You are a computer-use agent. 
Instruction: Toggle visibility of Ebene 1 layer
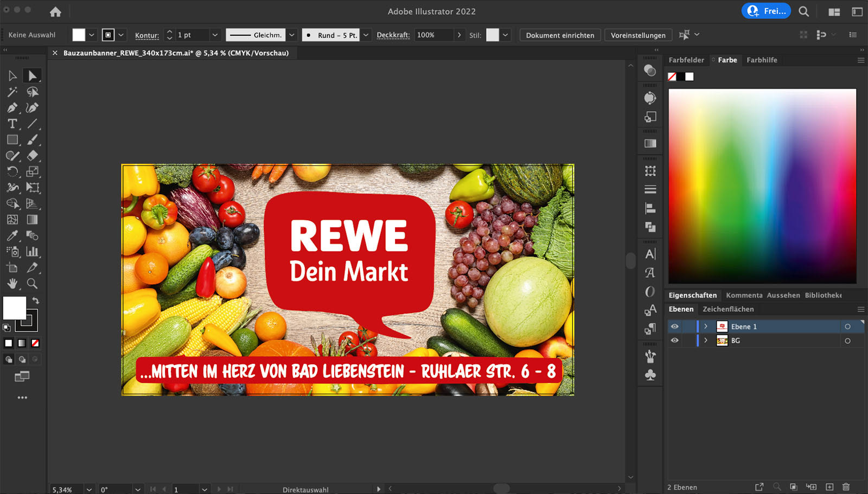(674, 326)
